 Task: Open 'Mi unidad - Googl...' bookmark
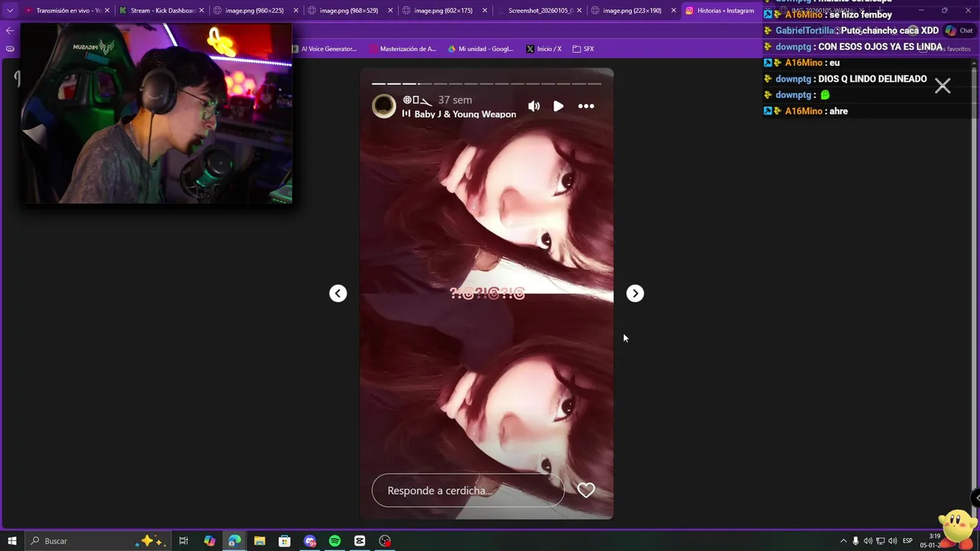[x=481, y=49]
